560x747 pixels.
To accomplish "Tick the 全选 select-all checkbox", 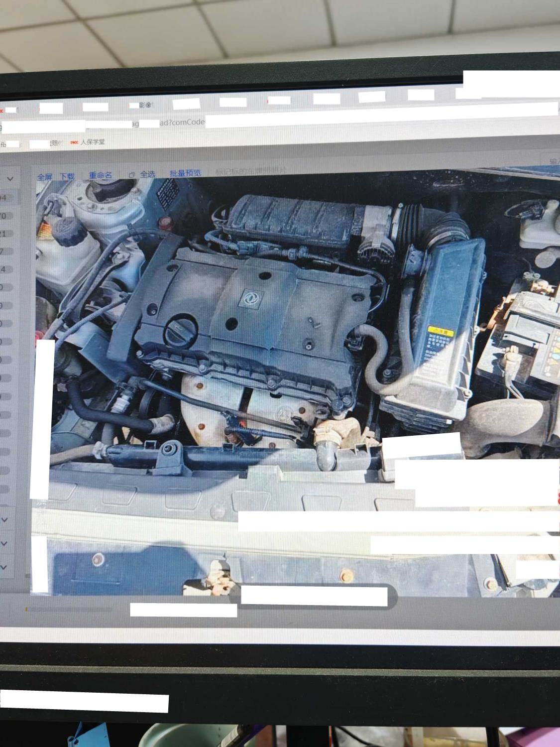I will (x=132, y=175).
